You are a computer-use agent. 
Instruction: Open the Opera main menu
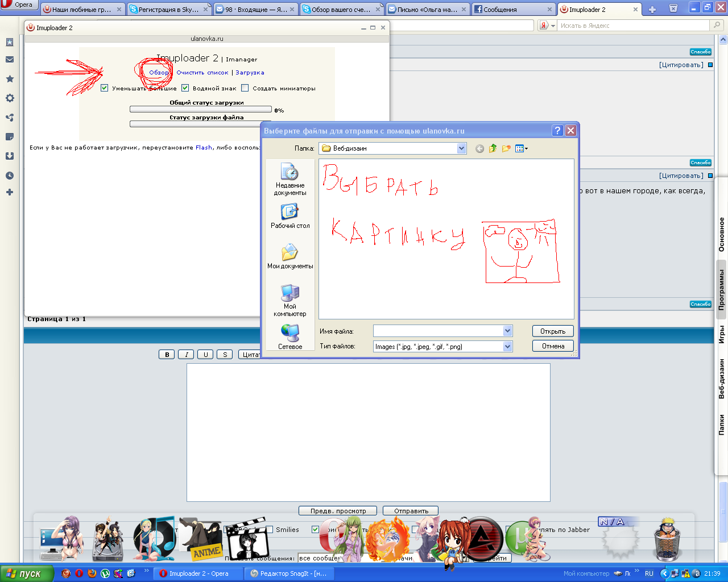pos(19,5)
